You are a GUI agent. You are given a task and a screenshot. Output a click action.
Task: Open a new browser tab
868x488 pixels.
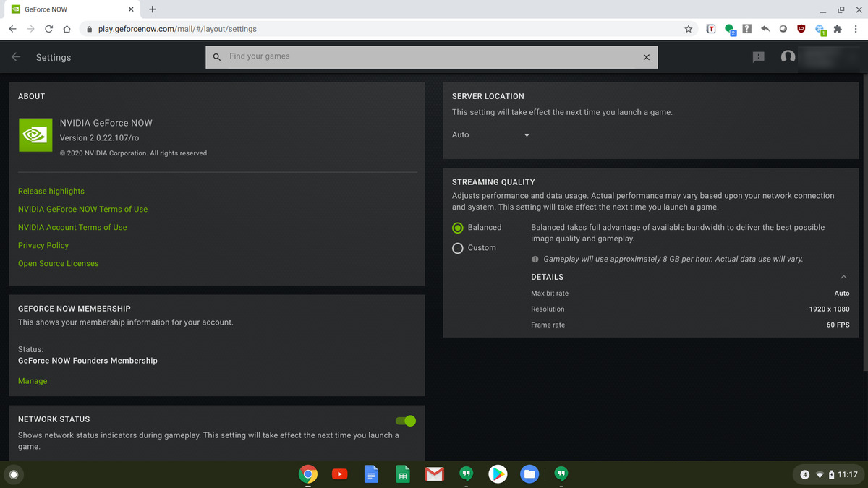(152, 9)
